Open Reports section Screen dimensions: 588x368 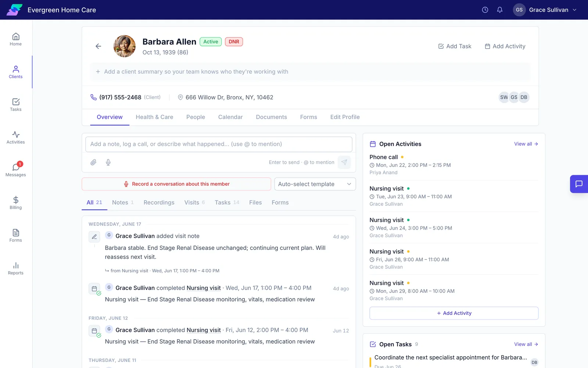(16, 269)
